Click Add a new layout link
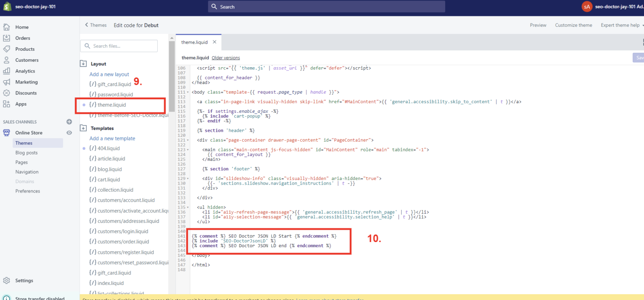This screenshot has height=300, width=644. [109, 74]
